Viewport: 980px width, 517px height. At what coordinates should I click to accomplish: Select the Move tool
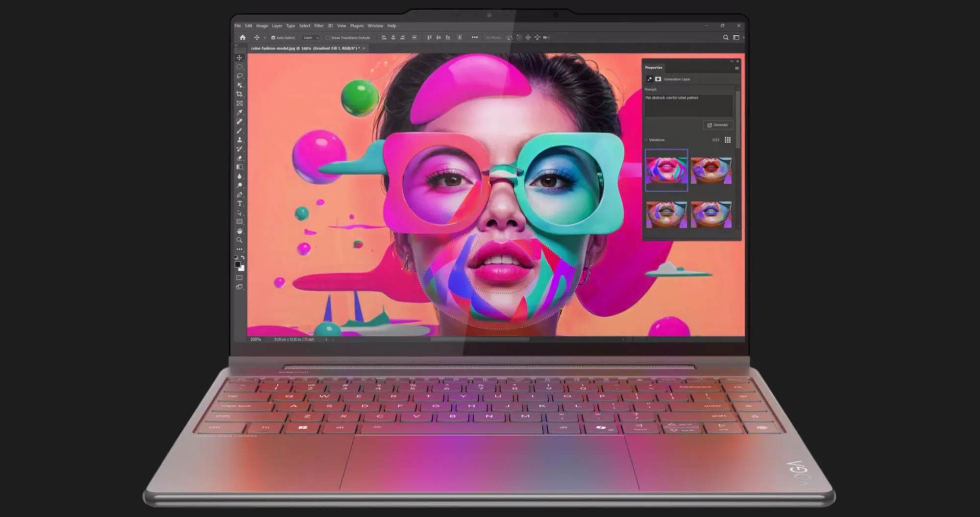[239, 58]
